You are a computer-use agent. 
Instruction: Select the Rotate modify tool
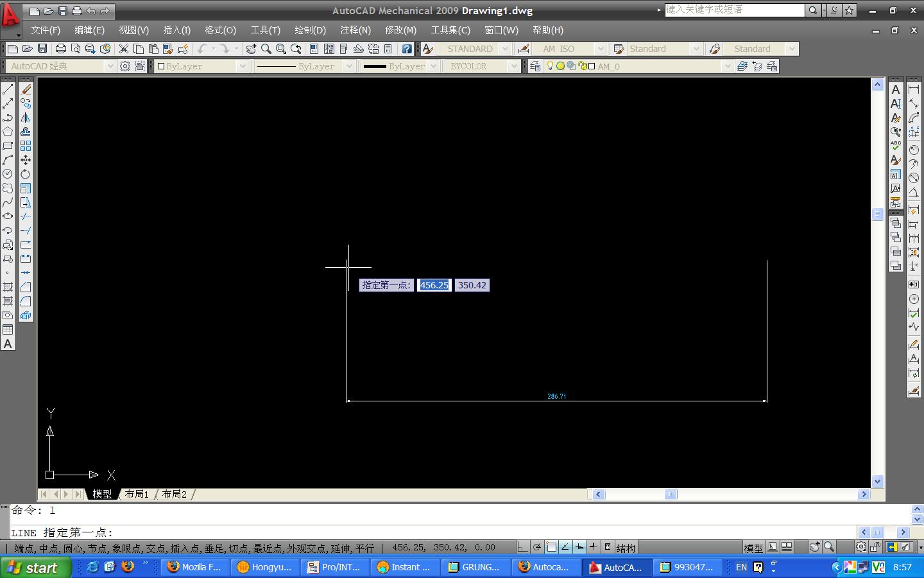pos(26,174)
